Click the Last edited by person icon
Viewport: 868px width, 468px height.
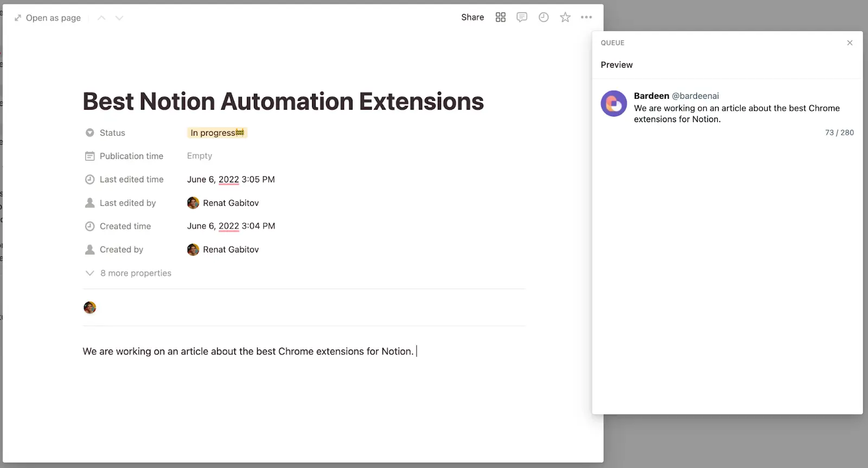(90, 203)
